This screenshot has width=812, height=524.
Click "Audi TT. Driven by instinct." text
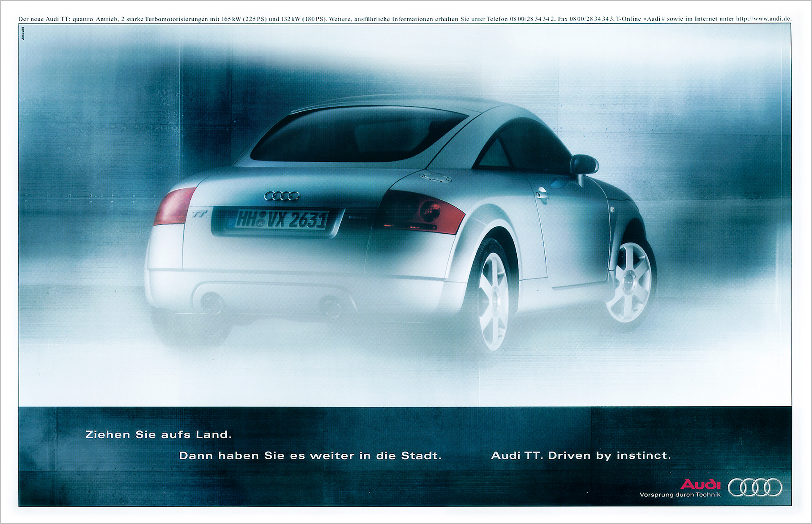point(581,455)
